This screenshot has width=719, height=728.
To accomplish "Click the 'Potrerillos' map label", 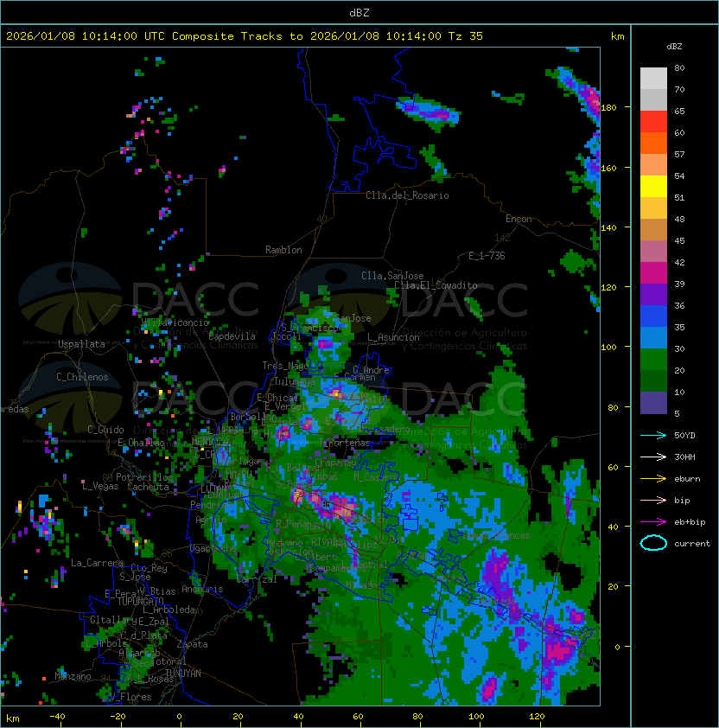I will (x=144, y=477).
